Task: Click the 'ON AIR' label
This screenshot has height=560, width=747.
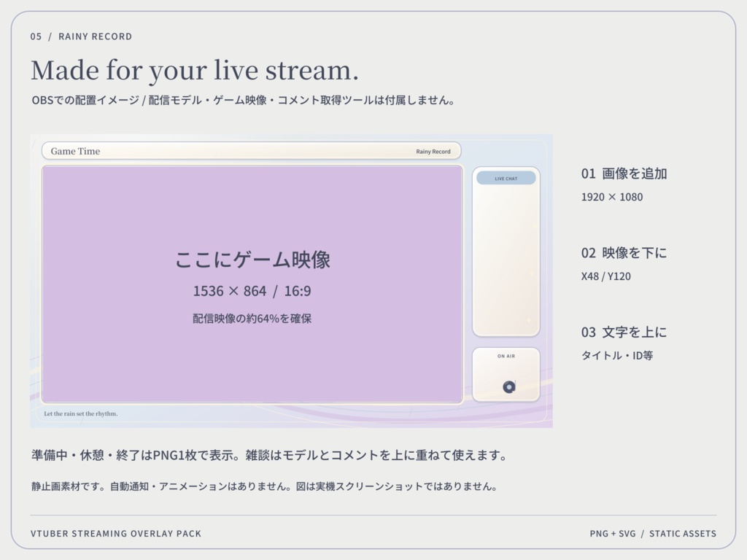Action: (x=506, y=356)
